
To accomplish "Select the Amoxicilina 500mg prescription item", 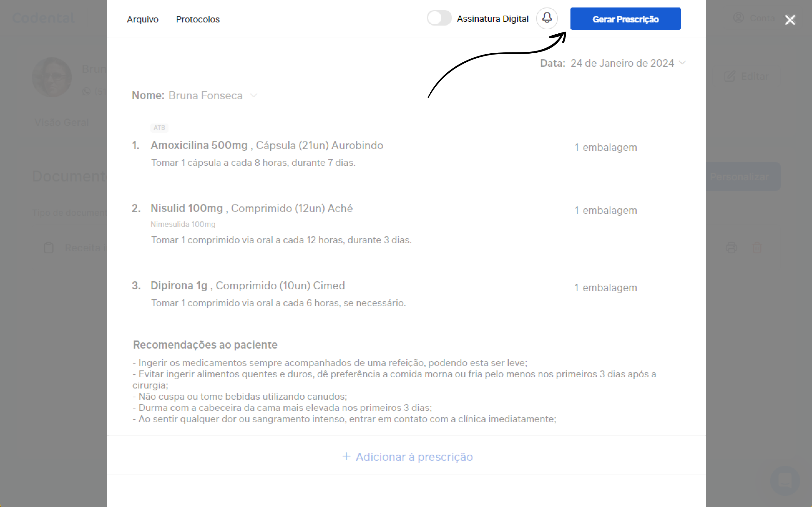I will pos(199,145).
